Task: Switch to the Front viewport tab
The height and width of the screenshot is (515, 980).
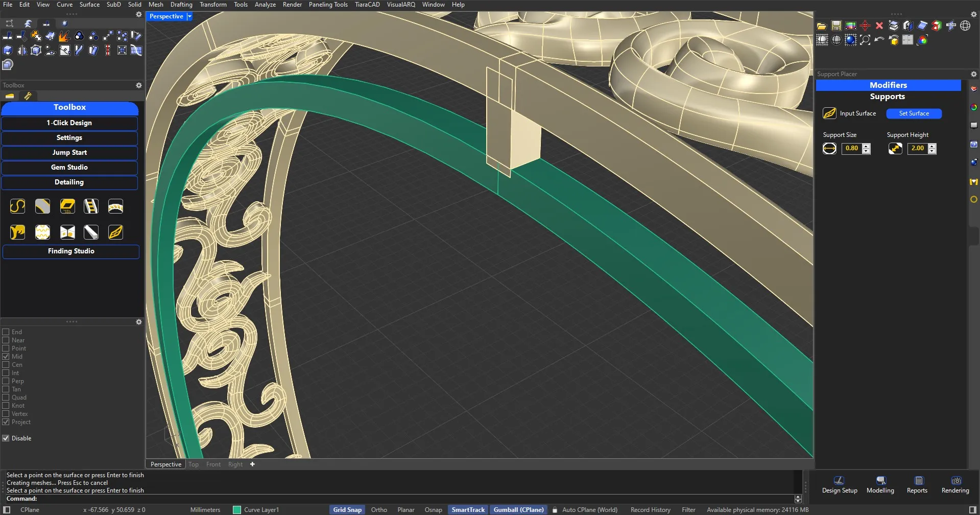Action: point(213,464)
